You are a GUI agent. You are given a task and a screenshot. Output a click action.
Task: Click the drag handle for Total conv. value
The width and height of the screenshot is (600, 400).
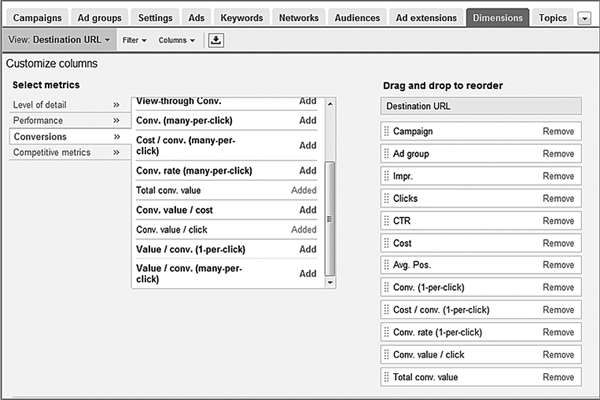tap(386, 377)
